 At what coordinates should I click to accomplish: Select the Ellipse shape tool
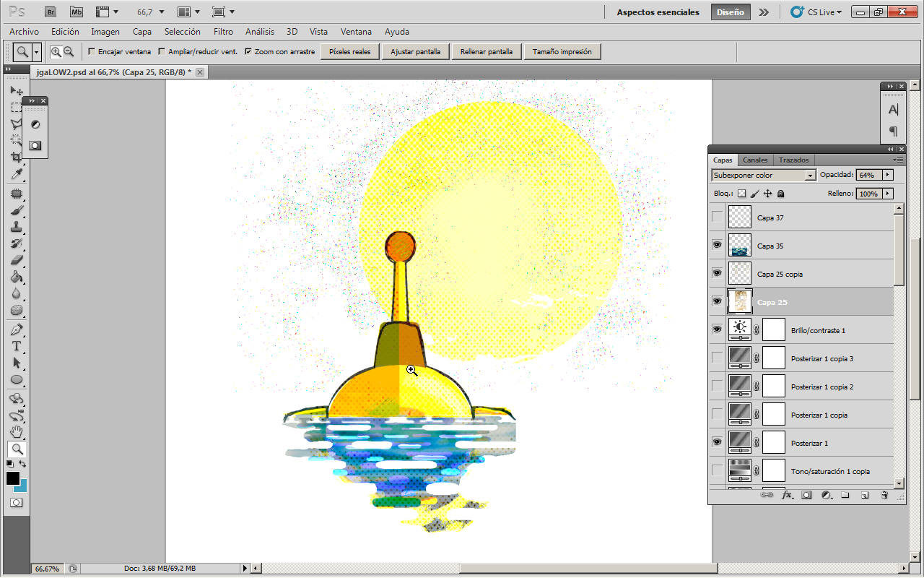point(17,380)
